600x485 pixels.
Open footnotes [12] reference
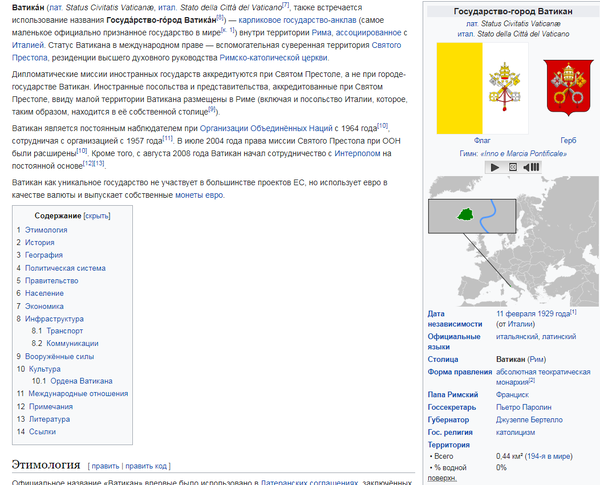(88, 163)
